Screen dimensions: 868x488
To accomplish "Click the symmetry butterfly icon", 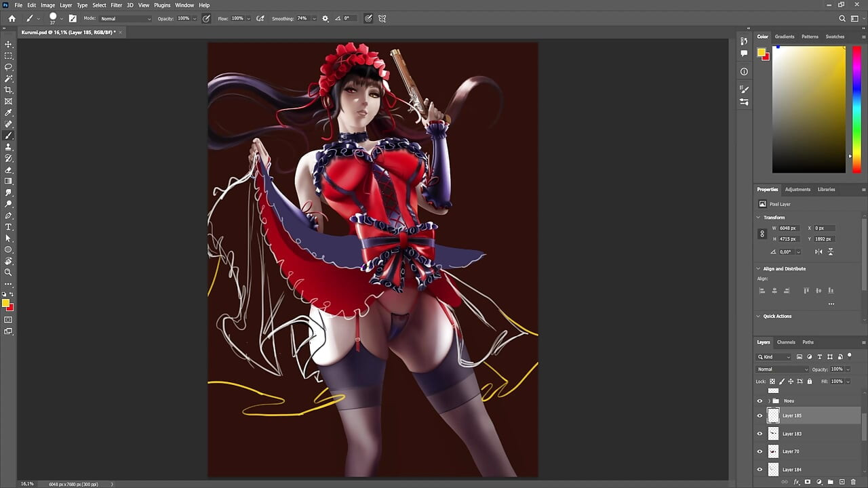I will point(382,18).
